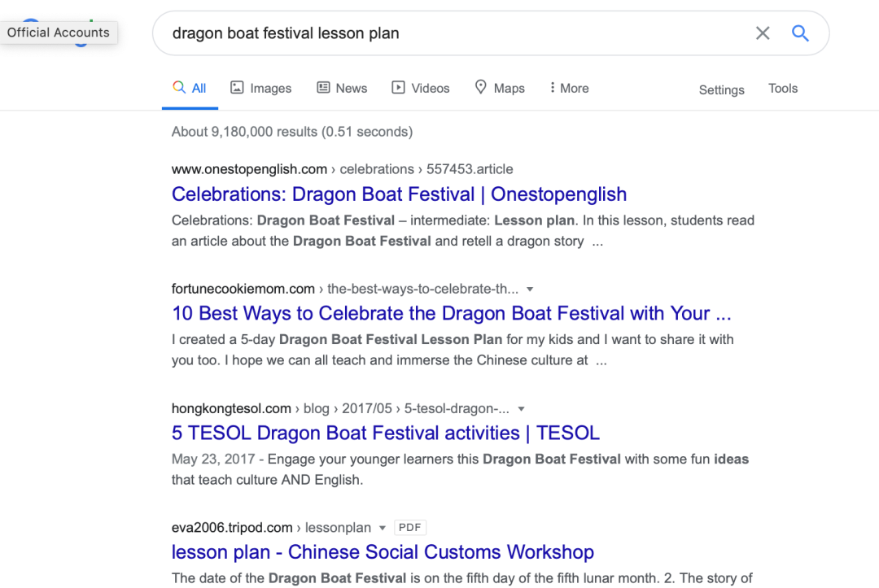The image size is (879, 588).
Task: Click the May 23, 2017 date text
Action: tap(213, 460)
